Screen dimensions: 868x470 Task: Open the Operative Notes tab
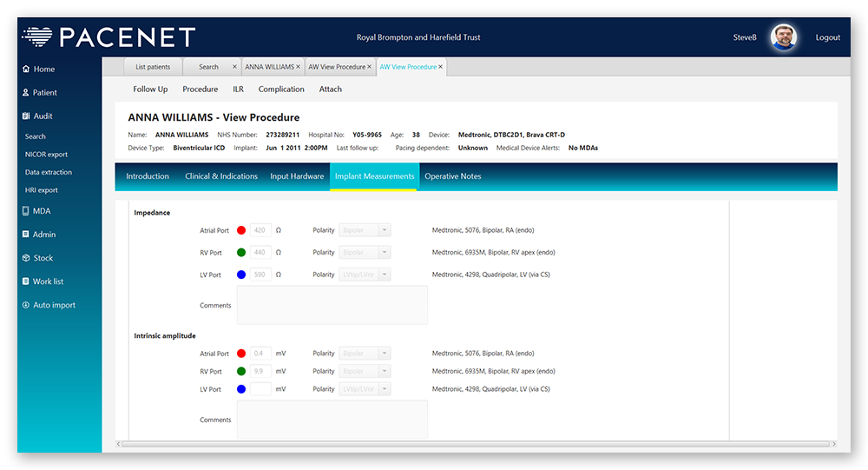click(452, 176)
